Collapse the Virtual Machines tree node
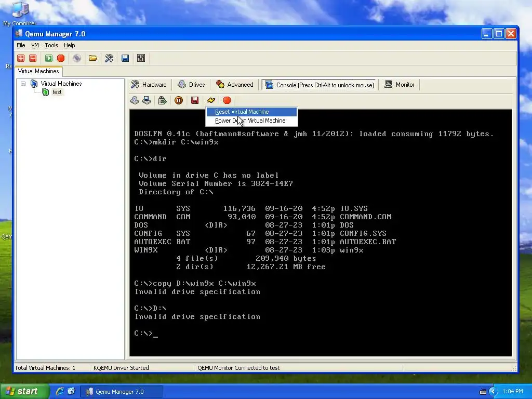This screenshot has width=532, height=399. 23,84
